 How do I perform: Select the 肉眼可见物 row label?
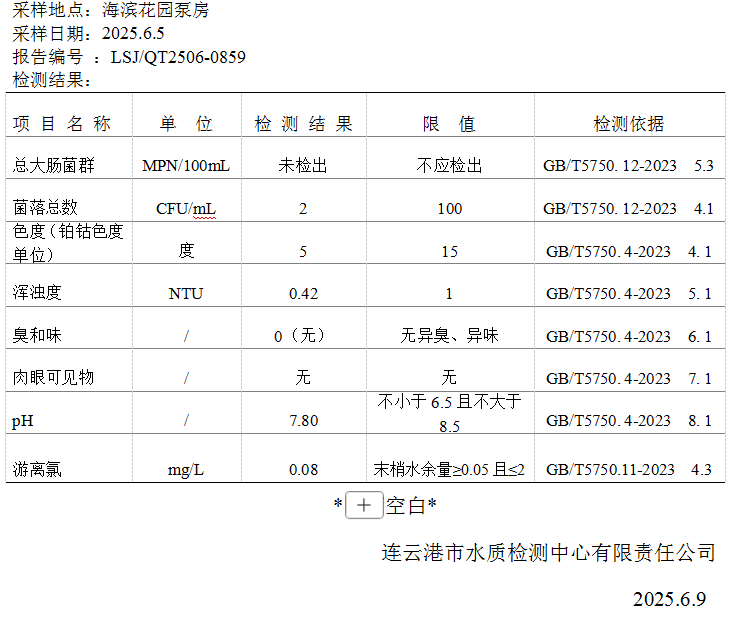point(53,378)
